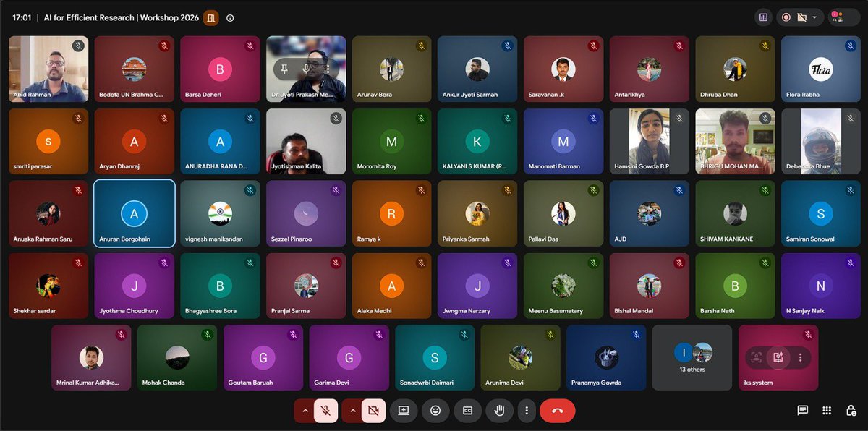Screen dimensions: 868x431
Task: Click the meeting clock showing 17:01
Action: (21, 18)
